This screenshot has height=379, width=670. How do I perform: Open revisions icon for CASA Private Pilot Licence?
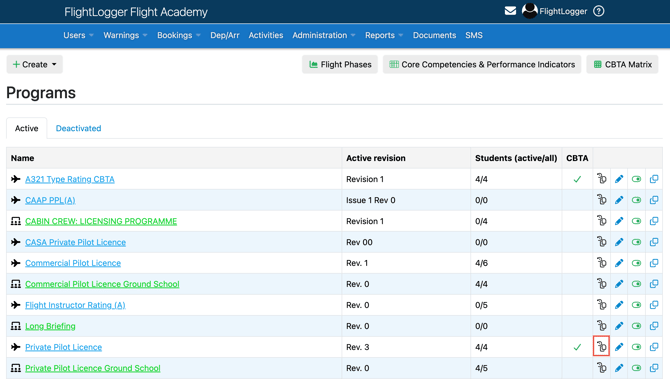pyautogui.click(x=602, y=241)
